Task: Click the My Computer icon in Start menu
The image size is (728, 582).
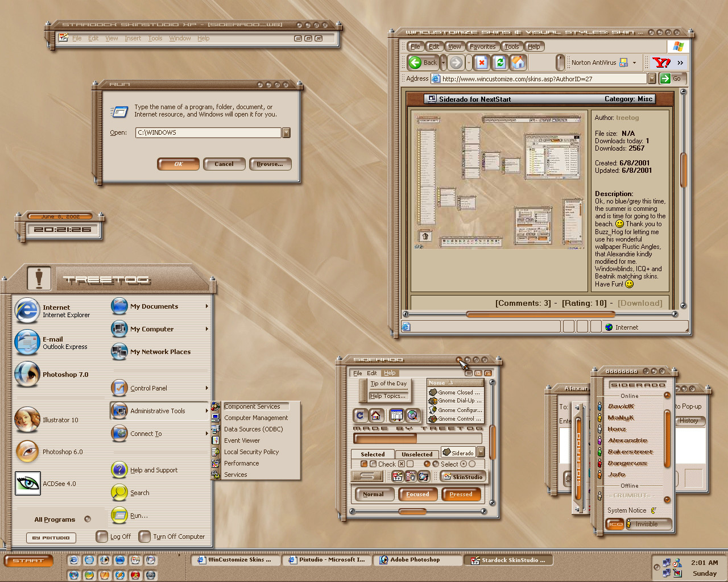Action: coord(119,329)
